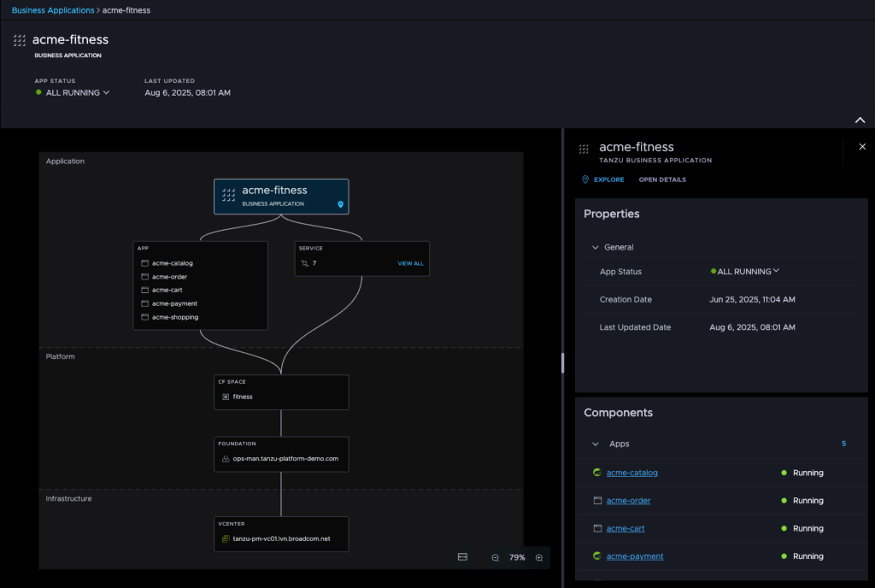Open the acme-order link in Components

pyautogui.click(x=628, y=501)
